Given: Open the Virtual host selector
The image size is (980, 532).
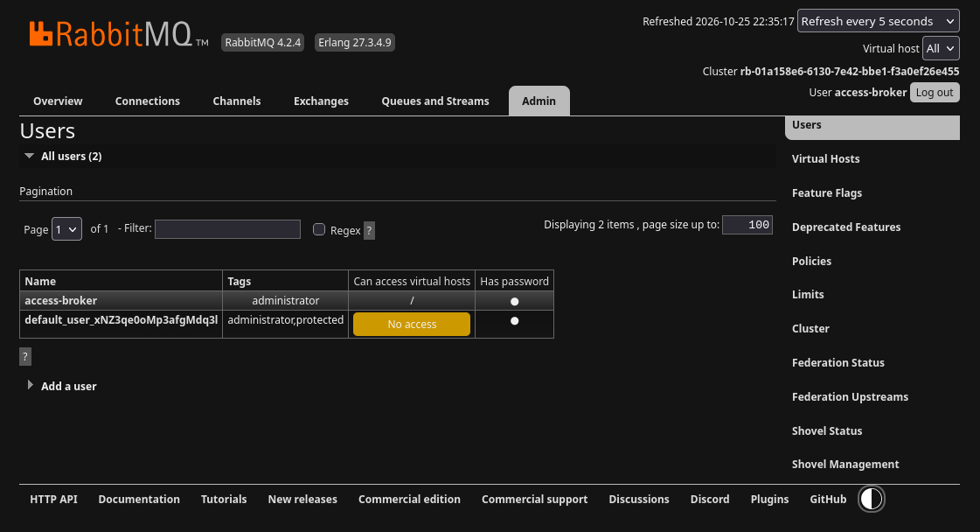Looking at the screenshot, I should (x=941, y=48).
